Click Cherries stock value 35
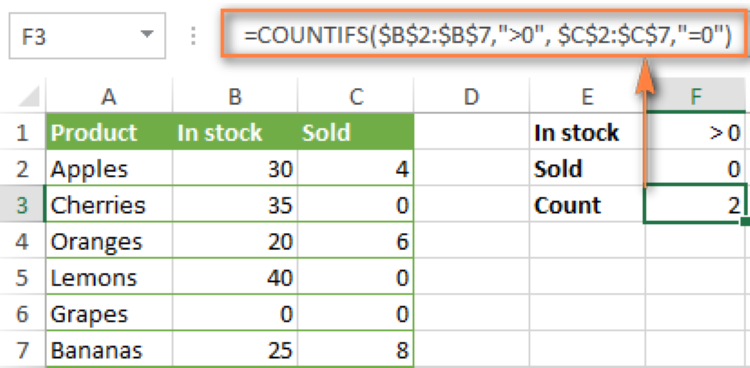750x368 pixels. tap(235, 204)
